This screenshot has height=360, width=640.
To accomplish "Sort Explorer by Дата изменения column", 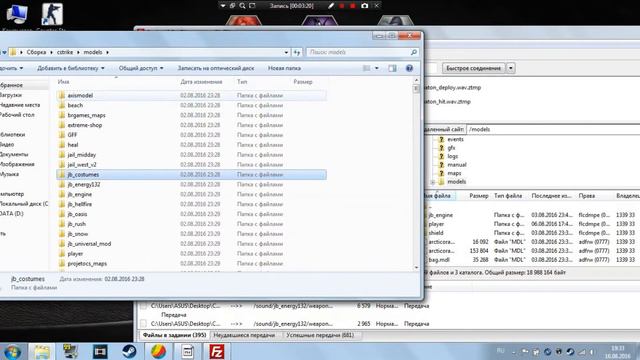I will pos(201,82).
